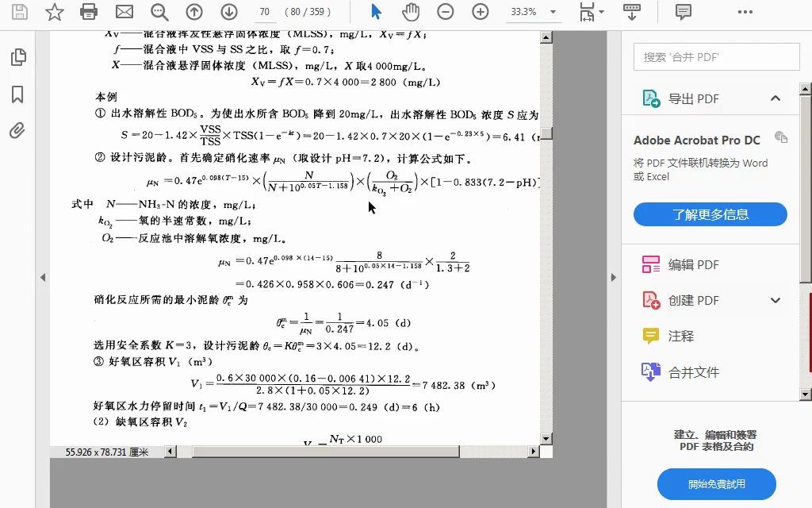Expand the 创建 PDF options

pyautogui.click(x=776, y=300)
